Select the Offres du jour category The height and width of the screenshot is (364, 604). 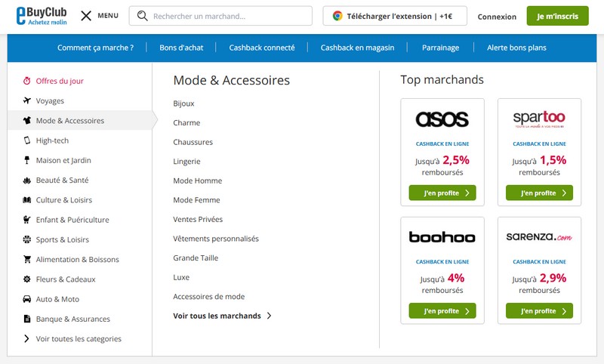(x=60, y=81)
